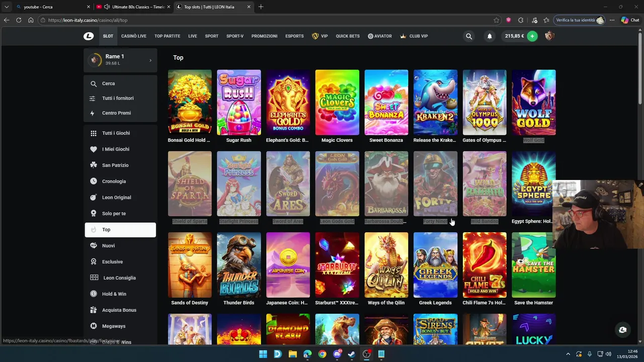Launch Starburst XXXtreme slot
644x362 pixels.
tap(337, 265)
